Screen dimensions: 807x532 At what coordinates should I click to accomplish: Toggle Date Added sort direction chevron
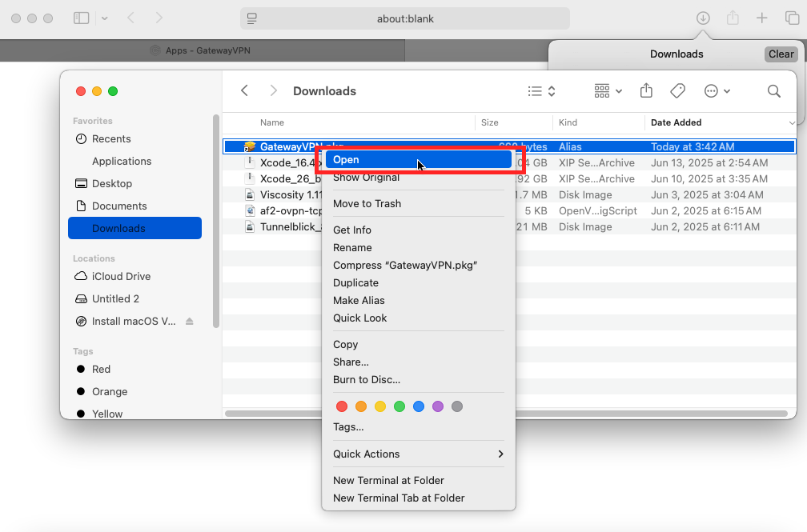pyautogui.click(x=792, y=122)
